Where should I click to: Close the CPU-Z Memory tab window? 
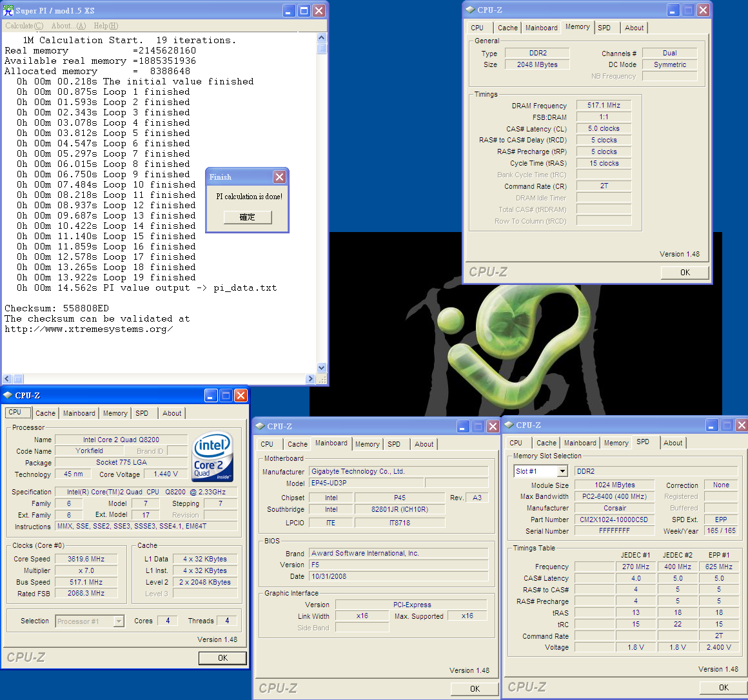pos(703,10)
